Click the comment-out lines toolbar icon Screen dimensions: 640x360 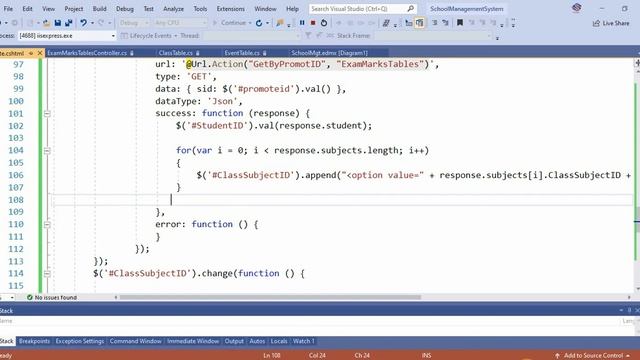point(435,23)
